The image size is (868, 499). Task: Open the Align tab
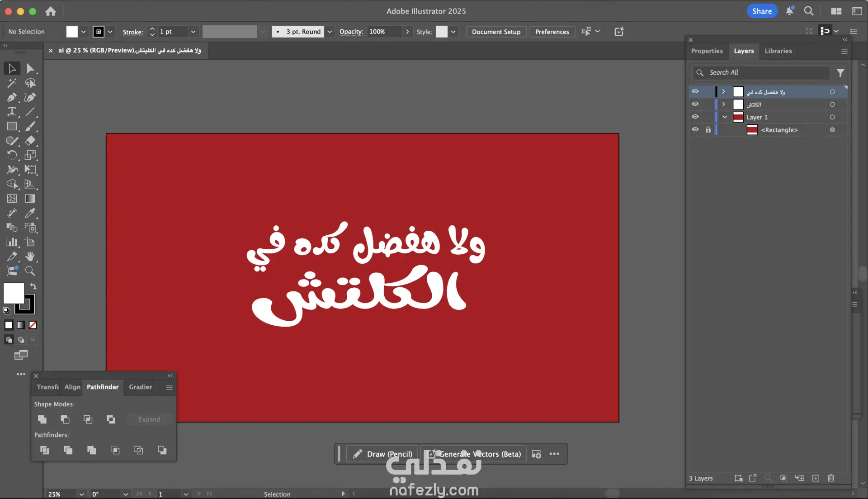click(x=72, y=387)
